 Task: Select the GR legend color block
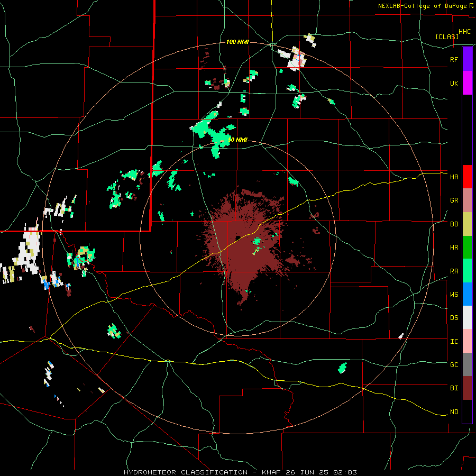[467, 200]
